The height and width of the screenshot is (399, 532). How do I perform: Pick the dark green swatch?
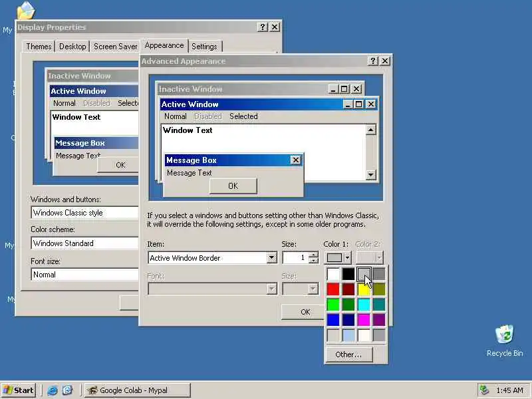(348, 305)
